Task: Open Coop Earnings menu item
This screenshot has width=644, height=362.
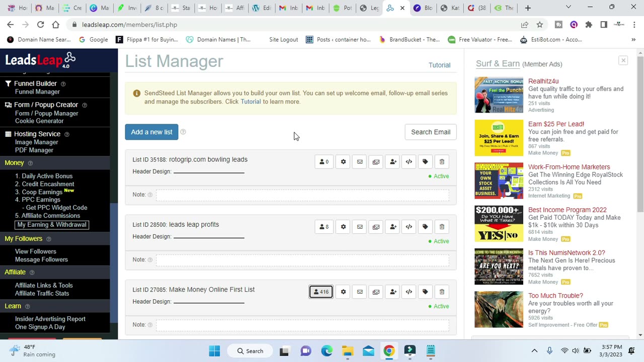Action: point(42,192)
